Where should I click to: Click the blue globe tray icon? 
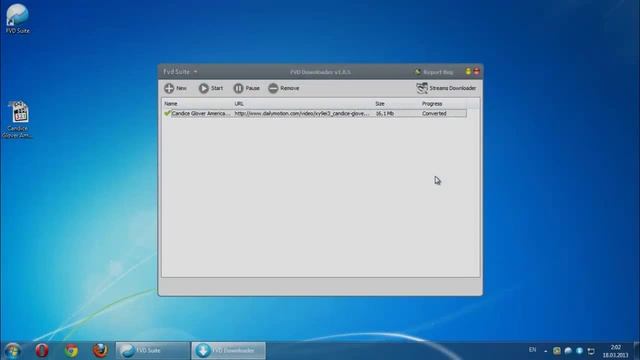(579, 351)
